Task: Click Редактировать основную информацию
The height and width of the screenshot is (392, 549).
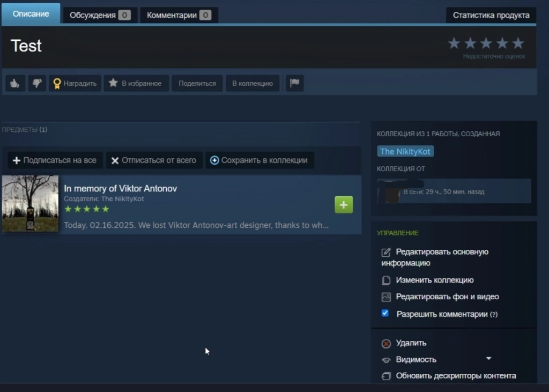Action: click(435, 257)
